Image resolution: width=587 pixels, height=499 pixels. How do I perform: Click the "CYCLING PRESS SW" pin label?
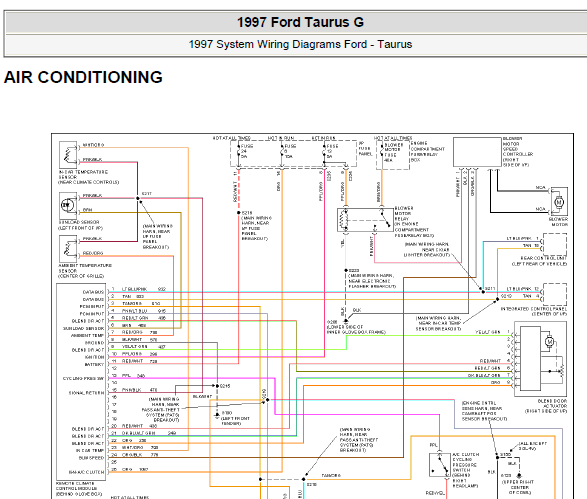pyautogui.click(x=83, y=378)
